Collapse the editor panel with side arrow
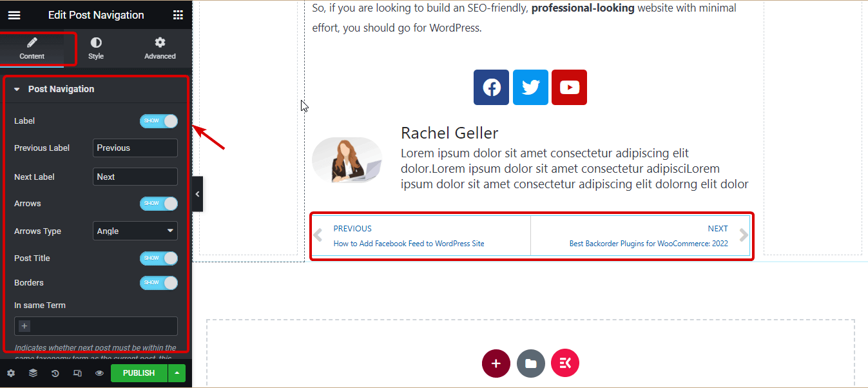The width and height of the screenshot is (868, 388). point(197,194)
